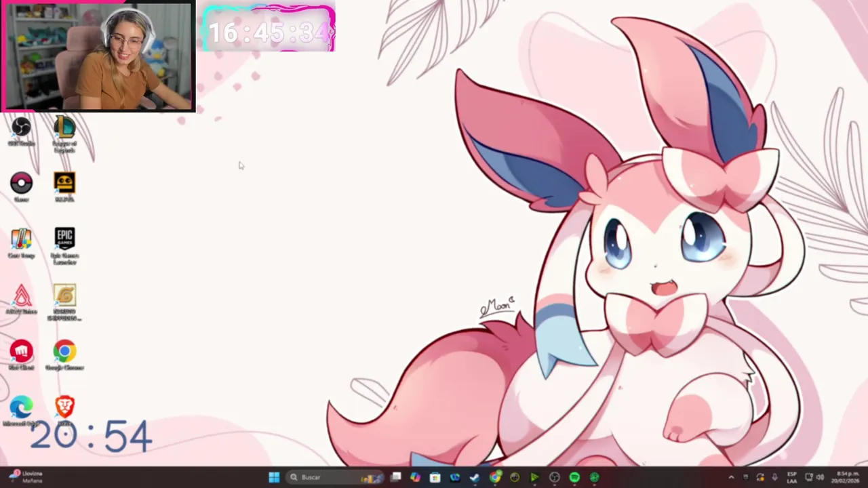Switch ESP LAA keyboard language
868x488 pixels.
click(x=792, y=477)
